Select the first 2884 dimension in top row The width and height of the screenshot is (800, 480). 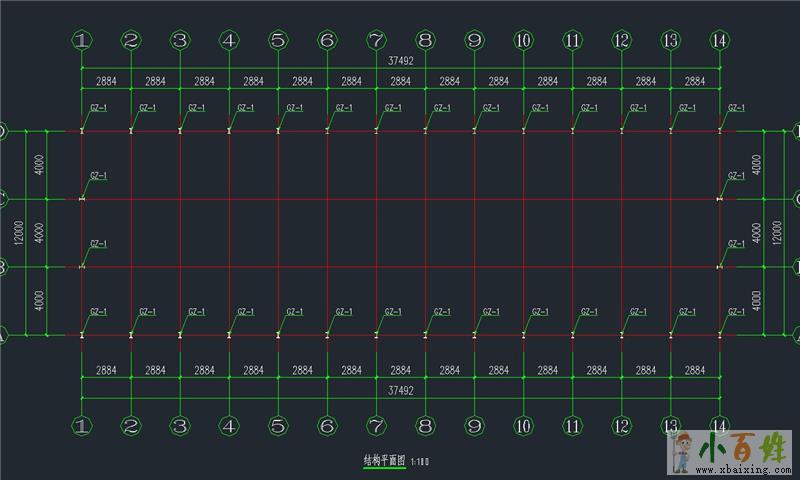(x=106, y=81)
